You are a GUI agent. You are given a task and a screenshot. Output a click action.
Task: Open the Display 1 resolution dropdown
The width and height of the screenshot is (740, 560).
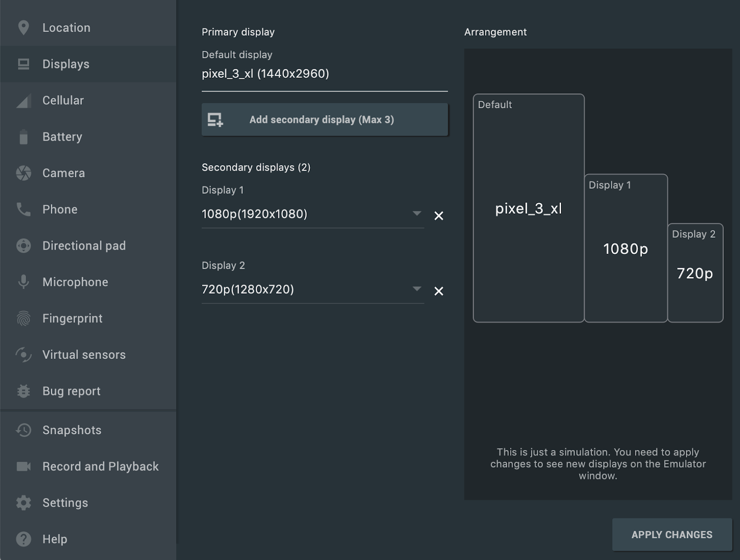416,214
